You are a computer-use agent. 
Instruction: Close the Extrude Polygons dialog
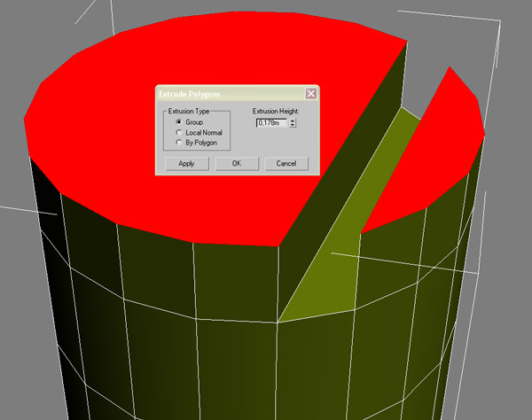point(311,94)
